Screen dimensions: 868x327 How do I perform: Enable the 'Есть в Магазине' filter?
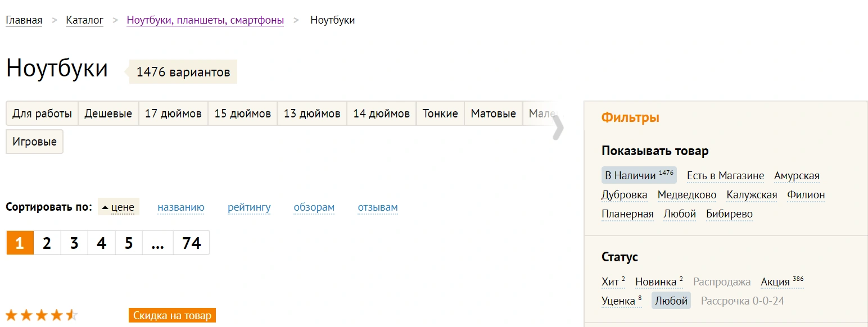(725, 176)
